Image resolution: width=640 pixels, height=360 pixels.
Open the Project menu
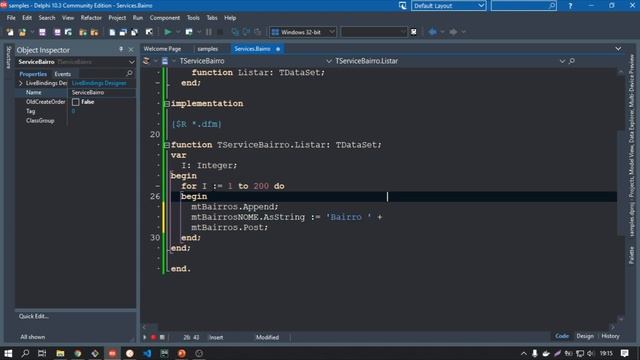tap(117, 18)
